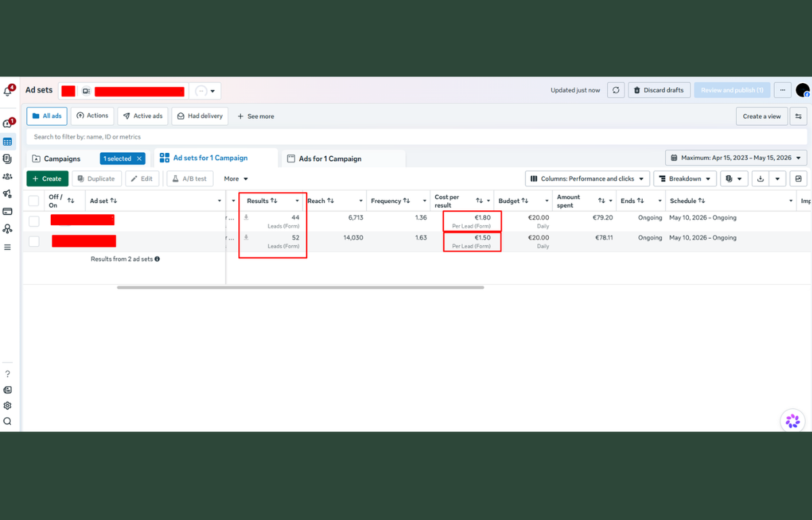The width and height of the screenshot is (812, 520).
Task: Open the account selector dropdown arrow
Action: [x=212, y=91]
